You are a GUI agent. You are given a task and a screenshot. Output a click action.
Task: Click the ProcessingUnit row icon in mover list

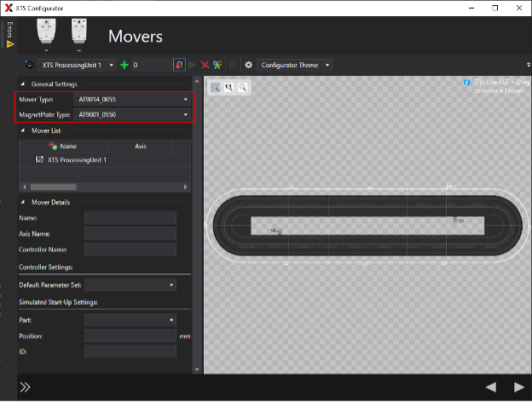[x=39, y=159]
